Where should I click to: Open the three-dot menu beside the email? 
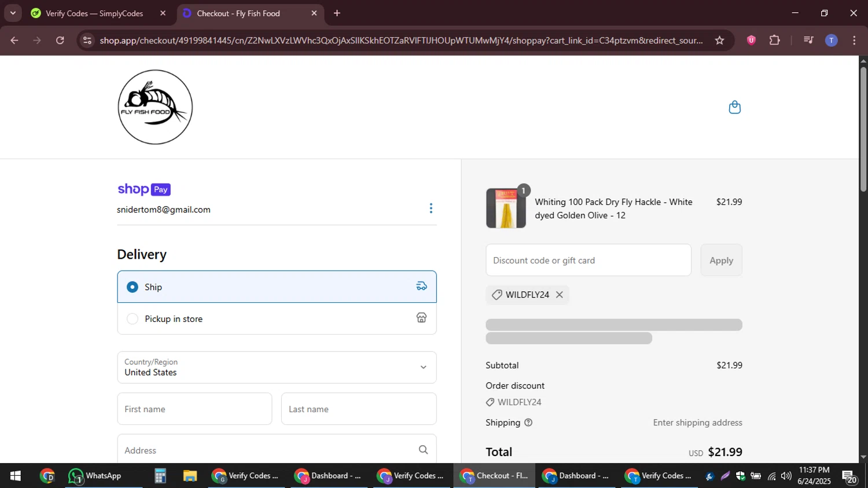pyautogui.click(x=431, y=208)
